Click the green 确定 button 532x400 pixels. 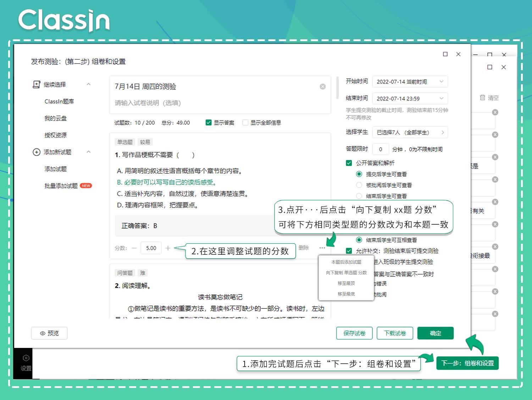coord(436,333)
